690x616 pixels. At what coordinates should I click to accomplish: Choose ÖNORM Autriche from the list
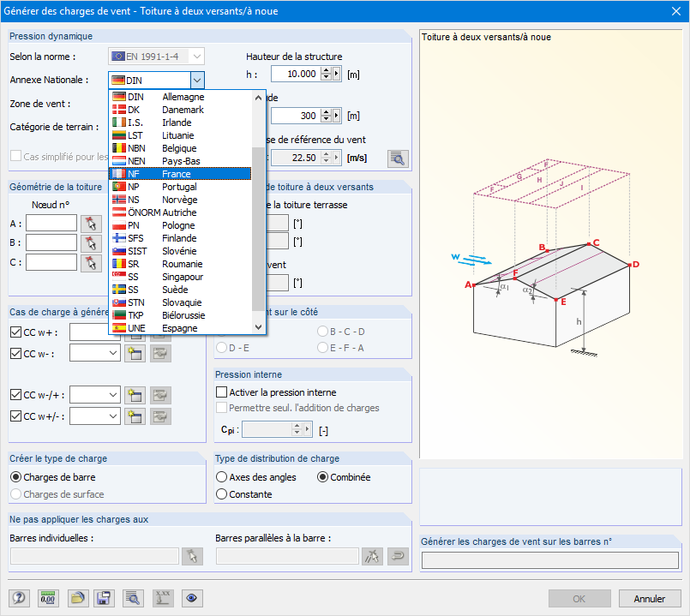[x=180, y=212]
